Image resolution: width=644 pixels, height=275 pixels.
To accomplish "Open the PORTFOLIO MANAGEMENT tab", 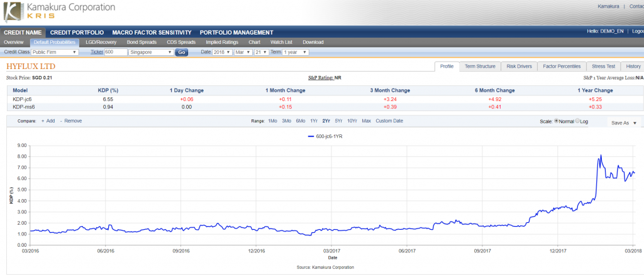I will click(x=236, y=33).
